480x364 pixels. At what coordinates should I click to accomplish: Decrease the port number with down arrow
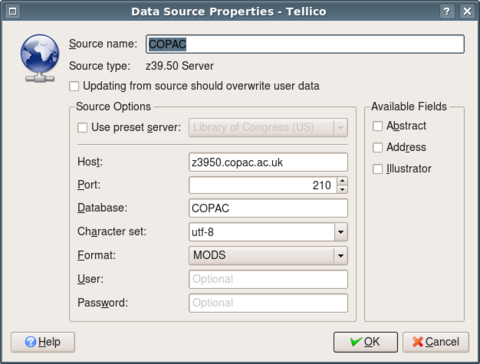click(342, 189)
